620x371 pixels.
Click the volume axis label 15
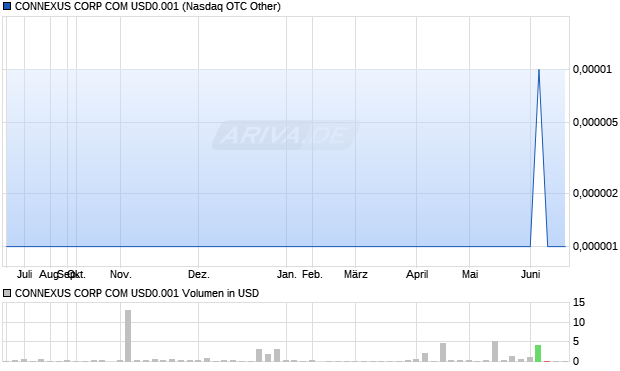click(x=579, y=303)
